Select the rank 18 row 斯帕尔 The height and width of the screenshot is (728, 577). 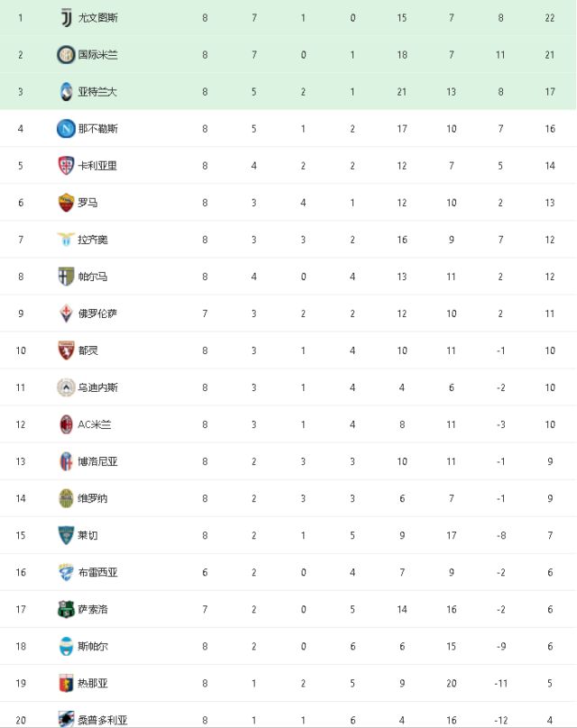click(x=288, y=646)
